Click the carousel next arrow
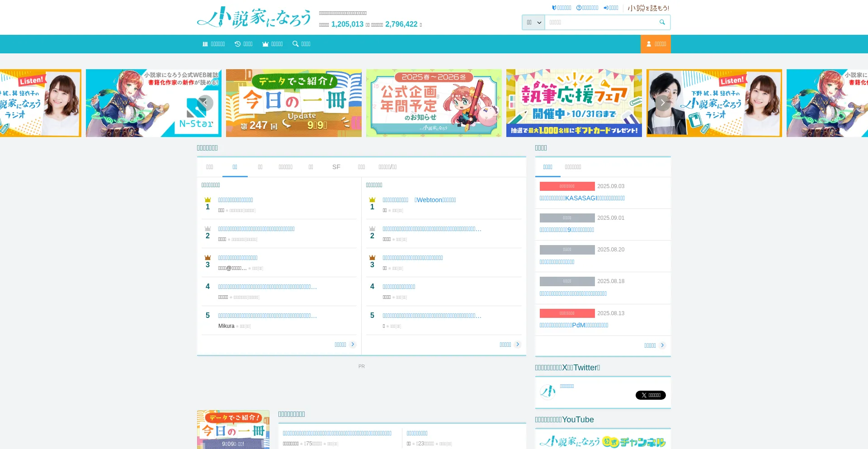 (x=662, y=103)
